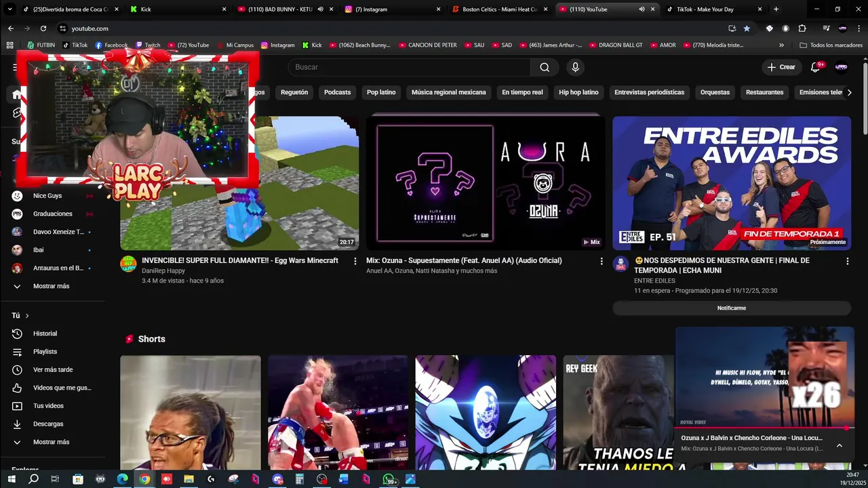Open the Ozuna Supuestamente mix thumbnail
The height and width of the screenshot is (488, 868).
(x=486, y=183)
